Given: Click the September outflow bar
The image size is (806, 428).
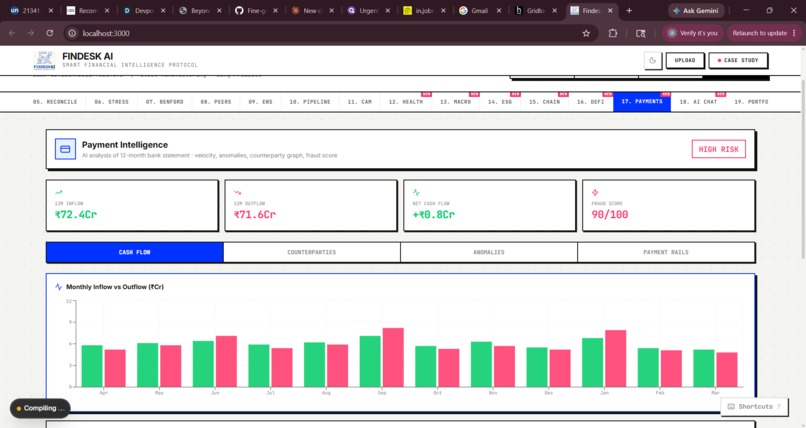Looking at the screenshot, I should coord(393,358).
